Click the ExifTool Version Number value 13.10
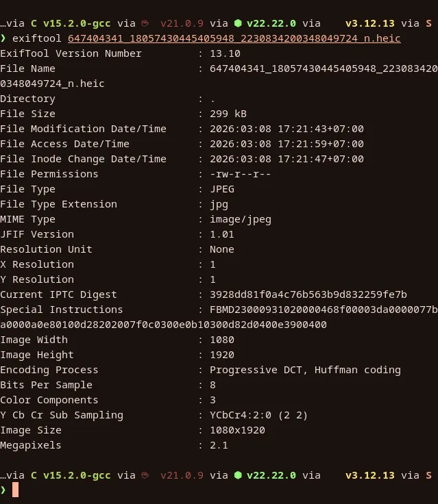 click(x=225, y=53)
